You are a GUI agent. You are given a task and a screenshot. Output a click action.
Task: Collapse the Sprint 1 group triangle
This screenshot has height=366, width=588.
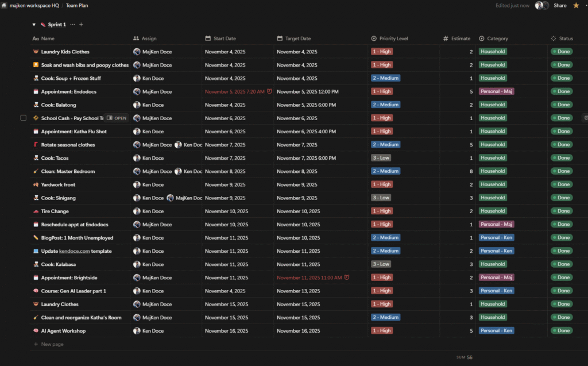pyautogui.click(x=34, y=24)
